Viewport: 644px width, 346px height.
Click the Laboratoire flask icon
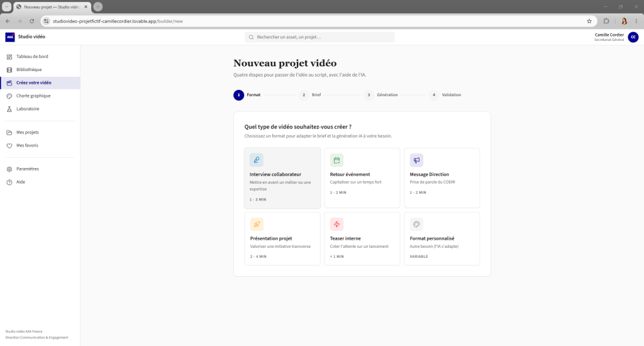[9, 109]
